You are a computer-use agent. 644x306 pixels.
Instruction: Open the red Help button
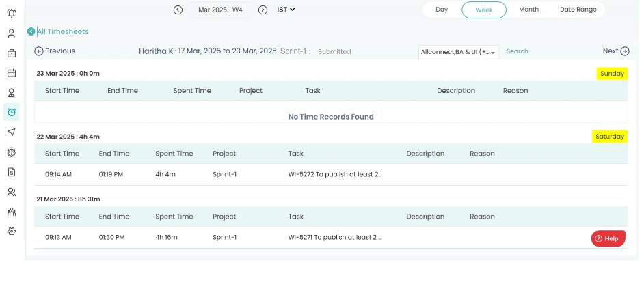click(608, 238)
